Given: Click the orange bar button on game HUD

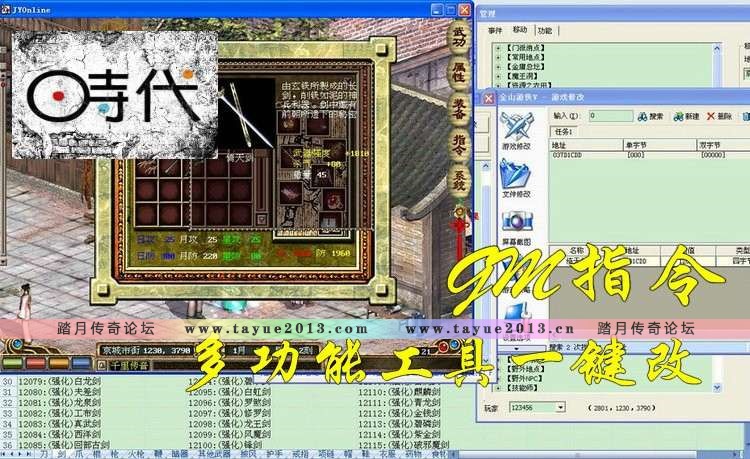Looking at the screenshot, I should click(x=59, y=363).
